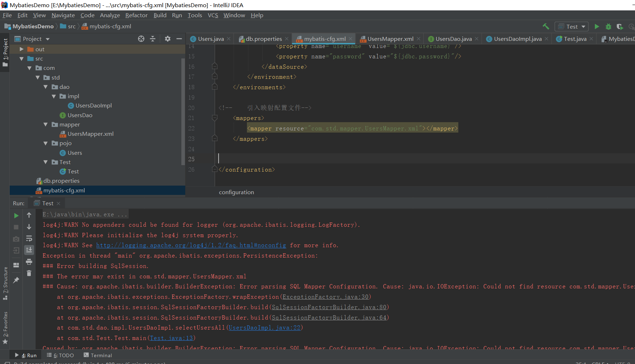Switch to UsersDaoImpl.java editor tab

pyautogui.click(x=518, y=39)
